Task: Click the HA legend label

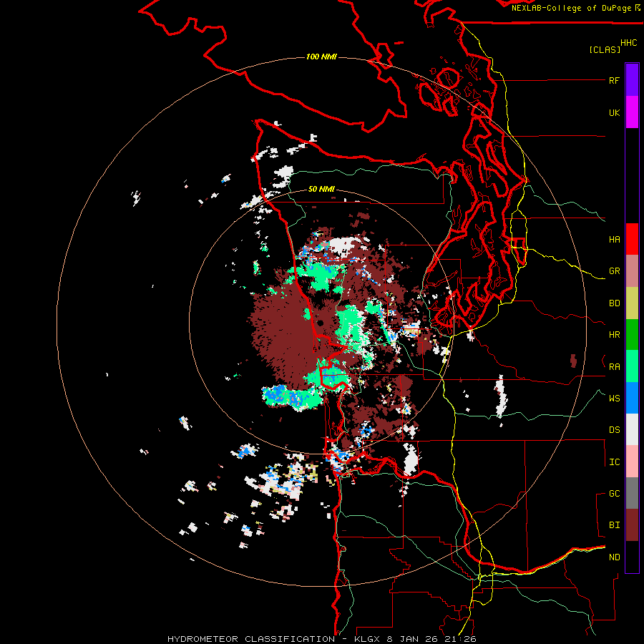Action: click(614, 240)
